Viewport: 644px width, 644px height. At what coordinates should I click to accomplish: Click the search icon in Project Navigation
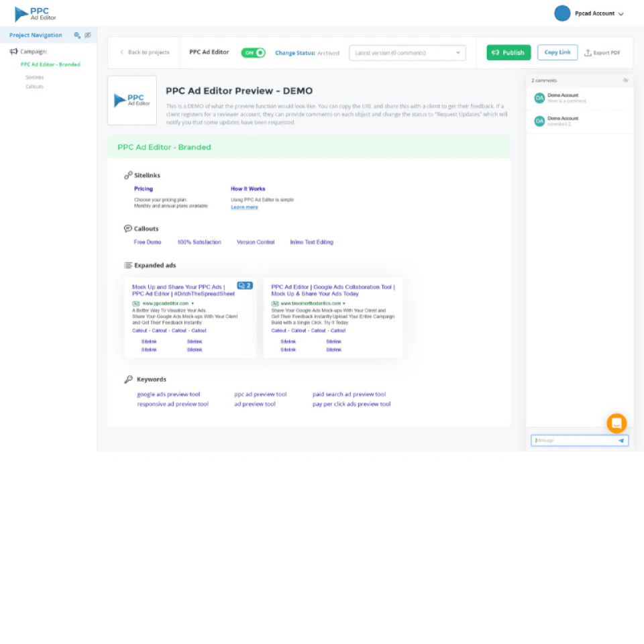(76, 36)
